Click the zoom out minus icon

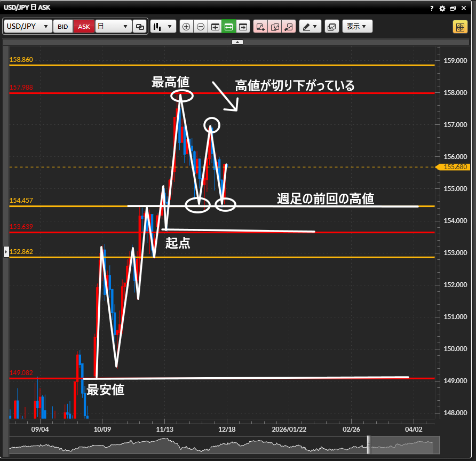tap(201, 27)
